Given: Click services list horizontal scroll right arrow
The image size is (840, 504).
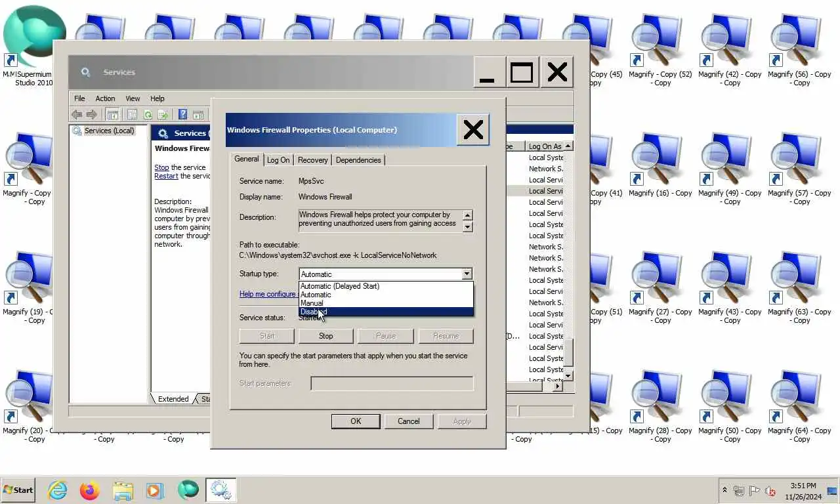Looking at the screenshot, I should point(558,387).
